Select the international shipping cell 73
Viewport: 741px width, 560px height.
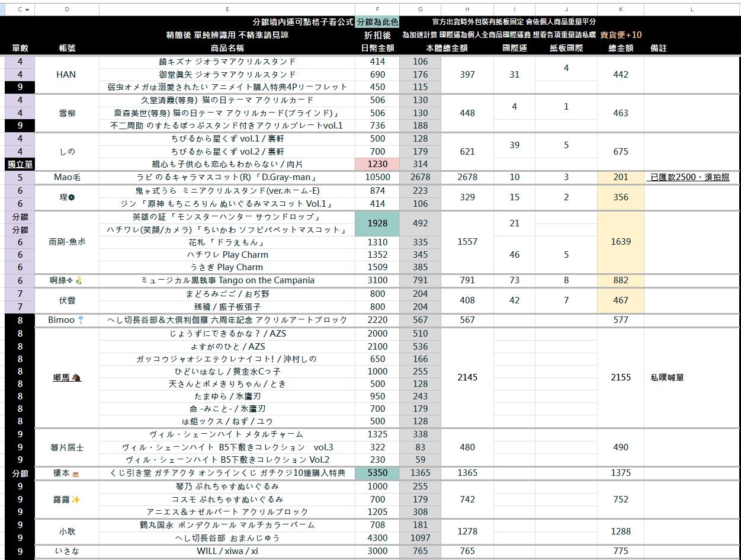[x=514, y=280]
